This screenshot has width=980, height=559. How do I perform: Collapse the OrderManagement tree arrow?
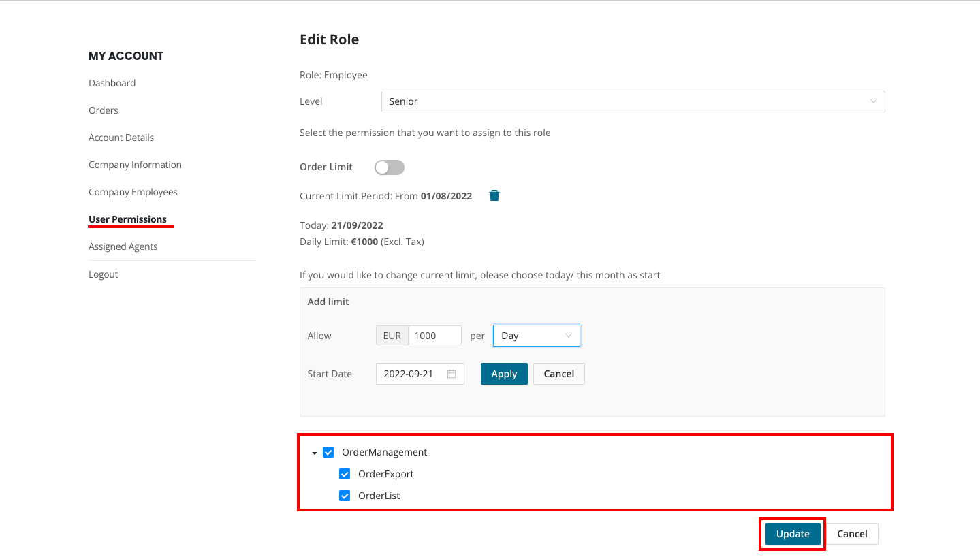(x=315, y=453)
